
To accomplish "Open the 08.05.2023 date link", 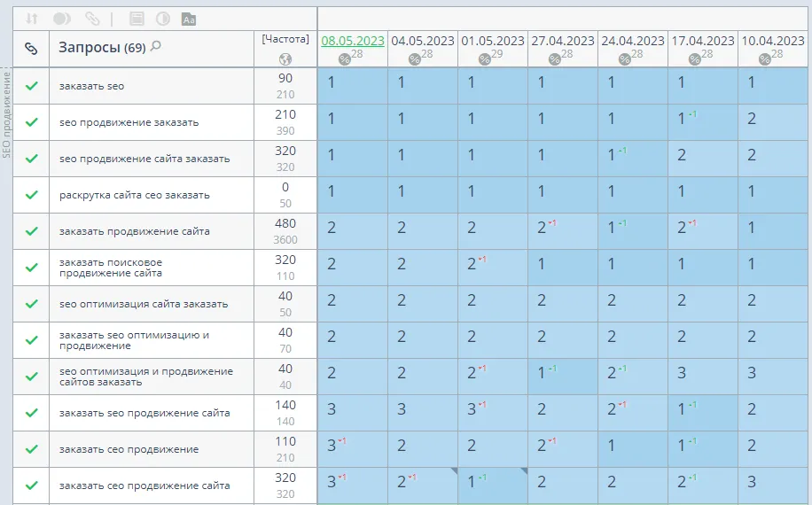I will (352, 41).
